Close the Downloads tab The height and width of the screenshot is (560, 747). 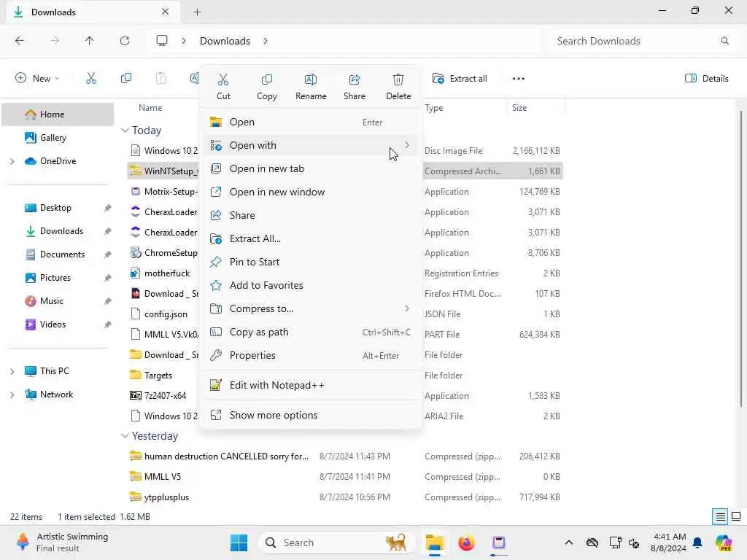pyautogui.click(x=165, y=12)
